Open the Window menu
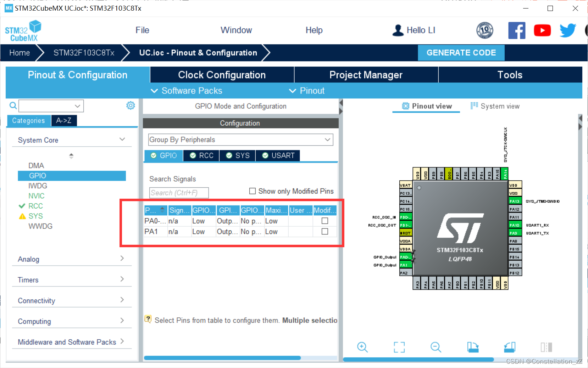The image size is (588, 368). click(x=236, y=30)
